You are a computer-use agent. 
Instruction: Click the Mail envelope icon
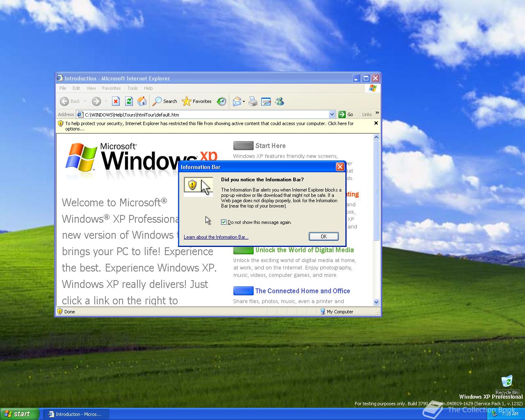[x=237, y=101]
